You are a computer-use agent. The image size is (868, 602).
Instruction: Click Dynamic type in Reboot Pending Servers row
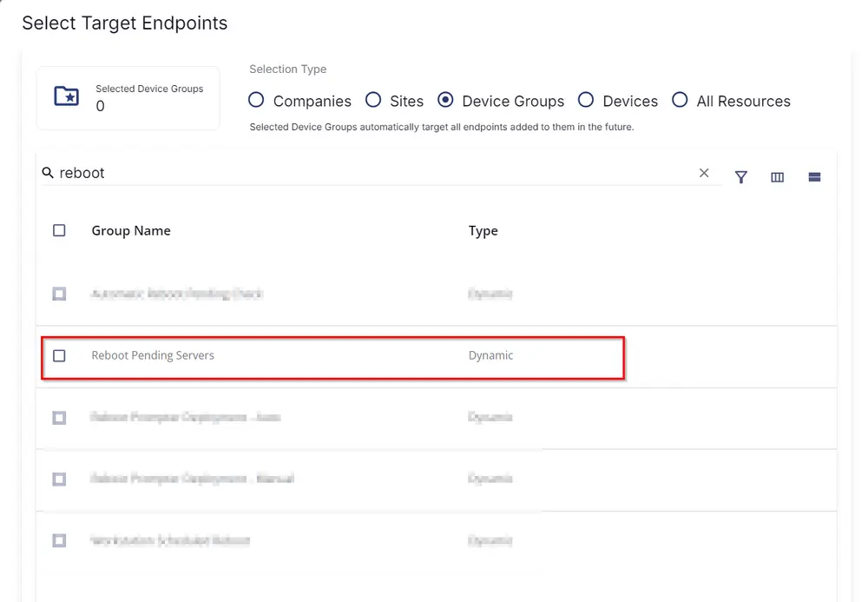[x=491, y=355]
